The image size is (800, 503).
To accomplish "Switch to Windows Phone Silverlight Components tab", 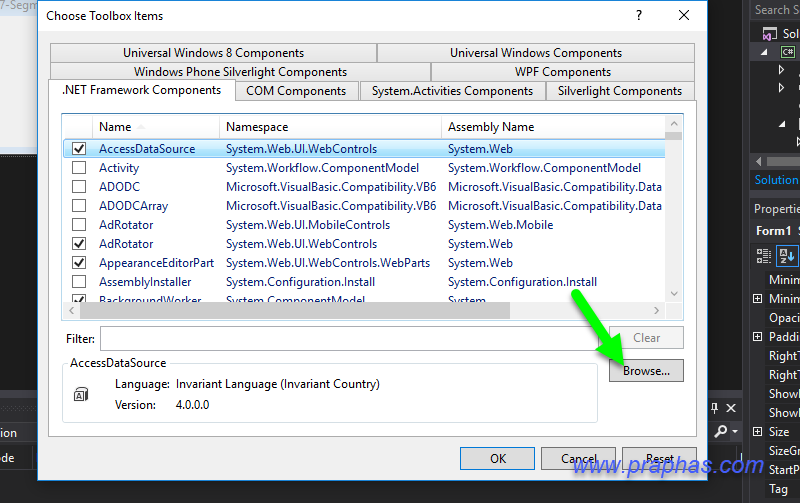I will coord(240,72).
